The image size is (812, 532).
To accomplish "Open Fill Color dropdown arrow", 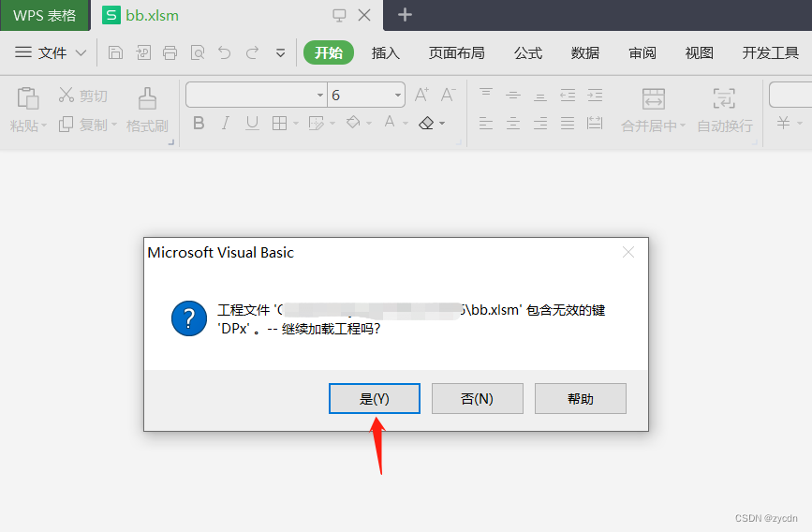I will (369, 124).
